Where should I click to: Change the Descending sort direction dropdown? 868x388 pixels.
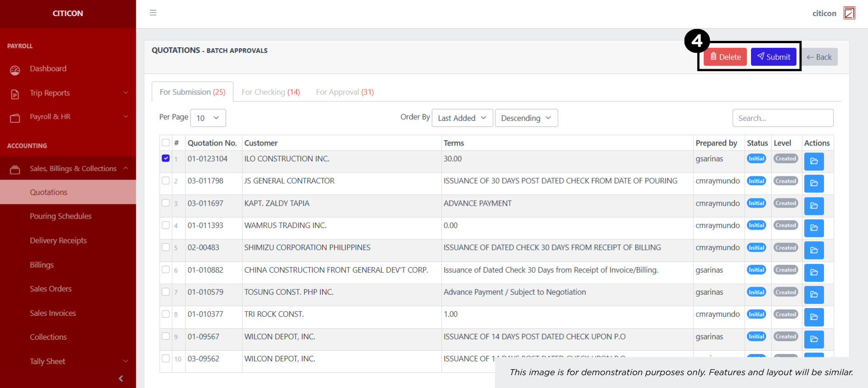click(x=526, y=118)
